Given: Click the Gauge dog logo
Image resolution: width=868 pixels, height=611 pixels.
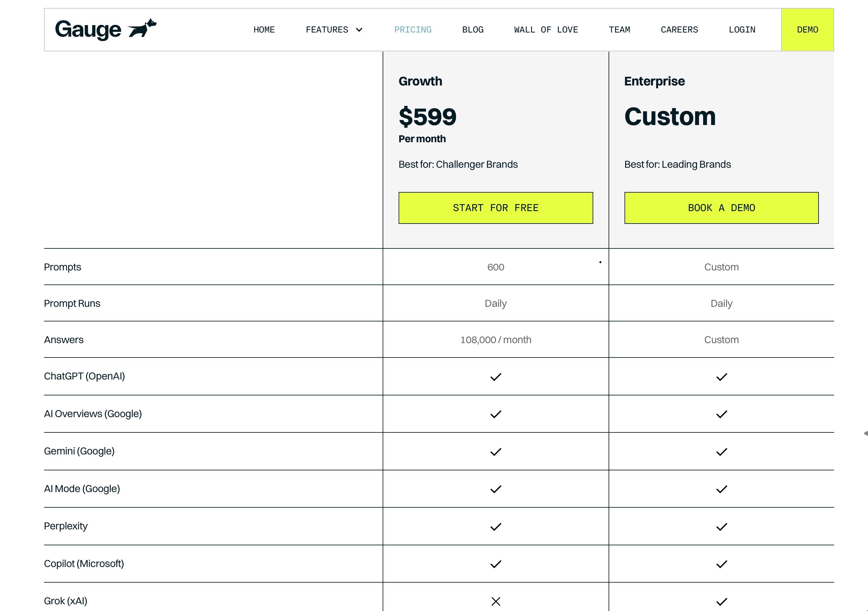Looking at the screenshot, I should (106, 29).
